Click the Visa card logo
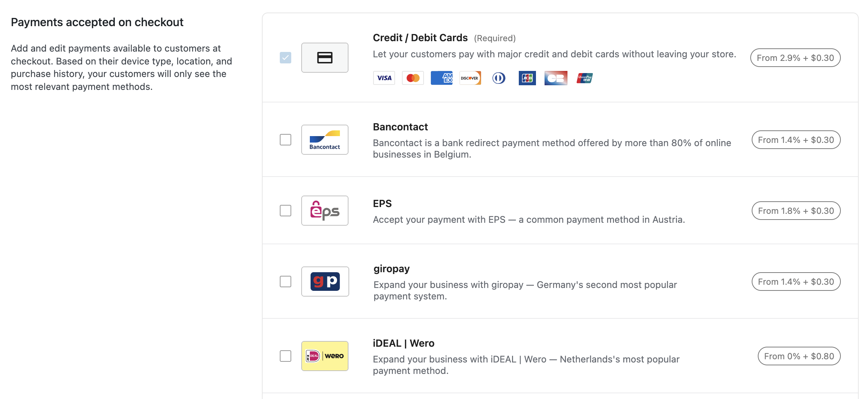This screenshot has width=868, height=399. [384, 78]
